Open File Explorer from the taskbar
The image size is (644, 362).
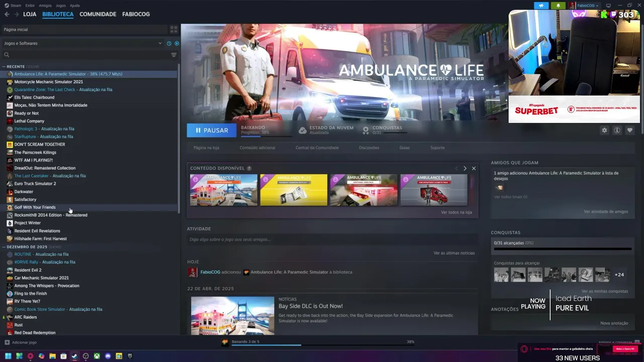[52, 356]
